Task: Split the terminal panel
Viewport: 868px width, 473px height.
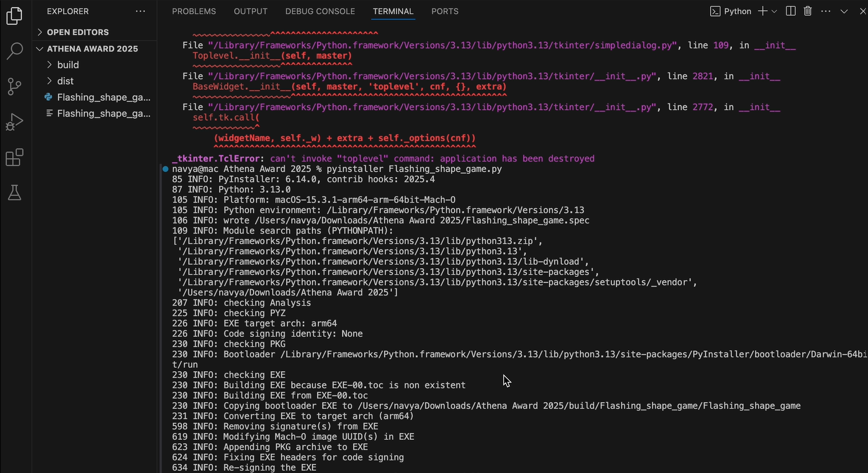Action: (791, 11)
